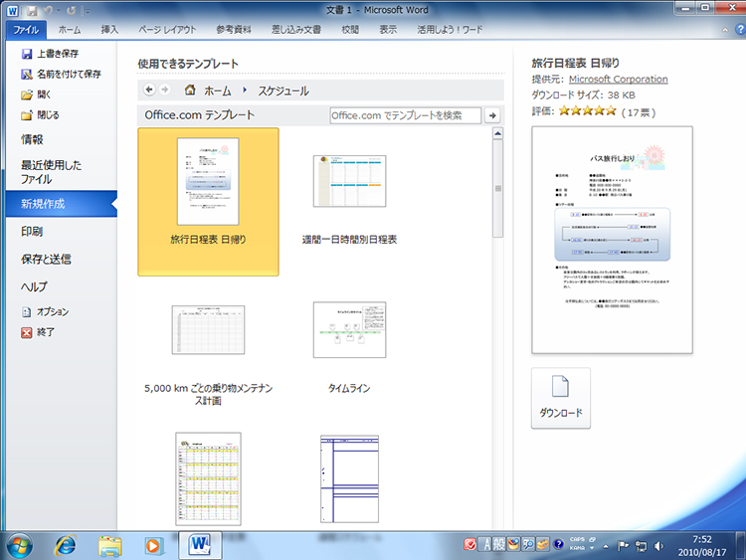Click the five-star rating

587,111
